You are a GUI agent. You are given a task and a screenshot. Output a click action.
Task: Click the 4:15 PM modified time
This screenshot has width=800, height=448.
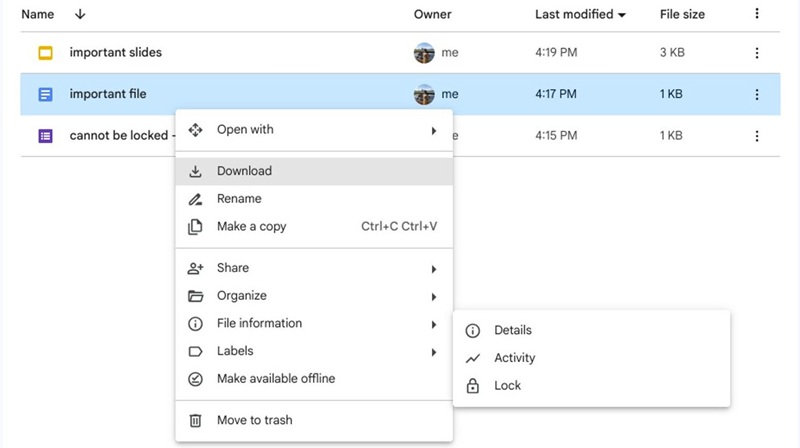556,135
